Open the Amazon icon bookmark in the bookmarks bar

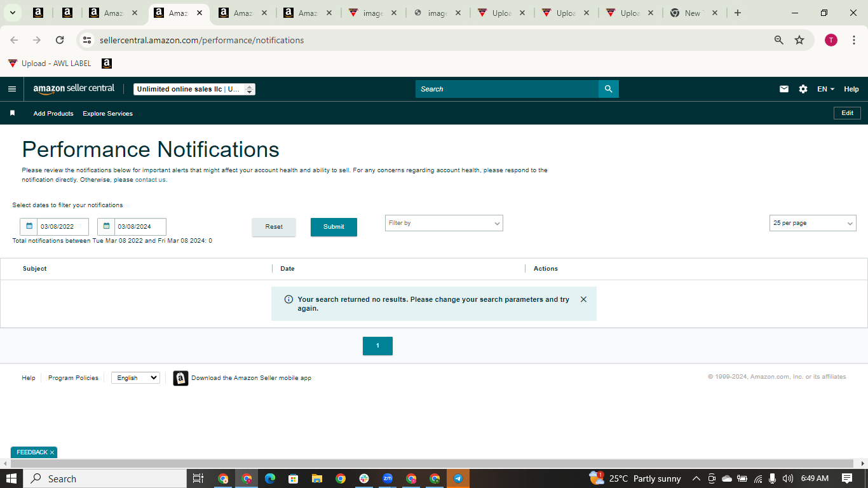click(107, 64)
